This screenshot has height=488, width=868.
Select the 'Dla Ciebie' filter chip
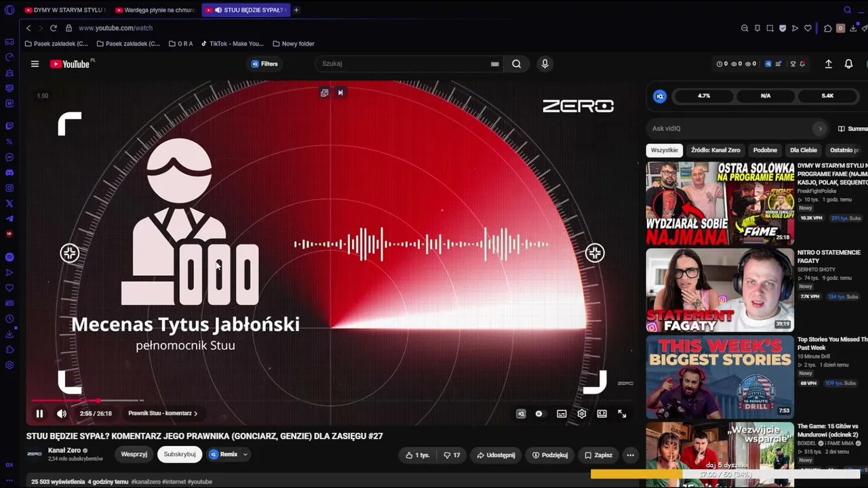pos(804,150)
